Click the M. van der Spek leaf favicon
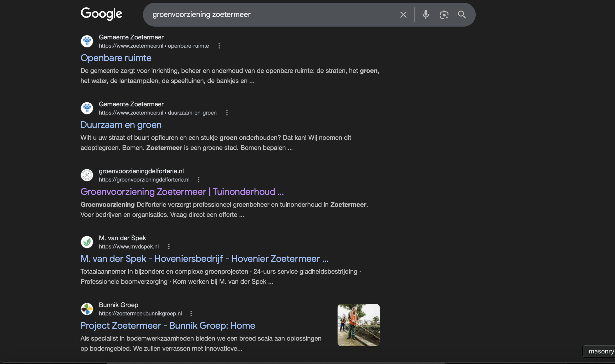The height and width of the screenshot is (364, 615). click(x=87, y=242)
